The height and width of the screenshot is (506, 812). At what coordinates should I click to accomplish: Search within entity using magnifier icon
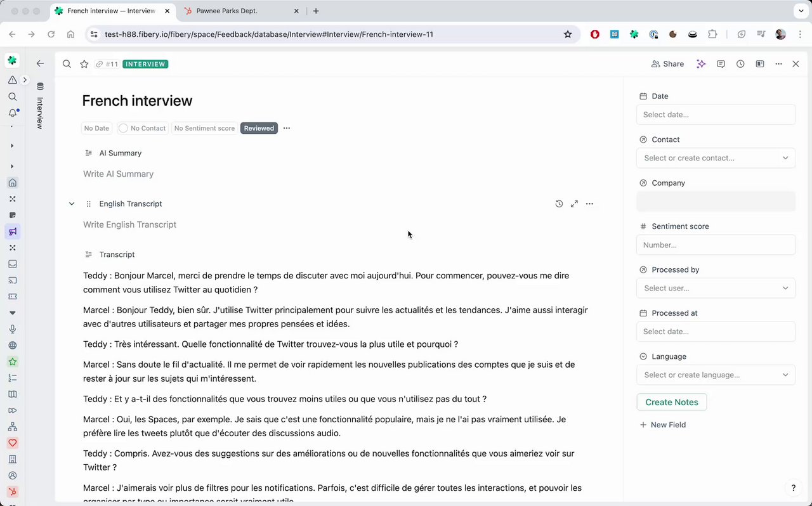click(x=67, y=64)
